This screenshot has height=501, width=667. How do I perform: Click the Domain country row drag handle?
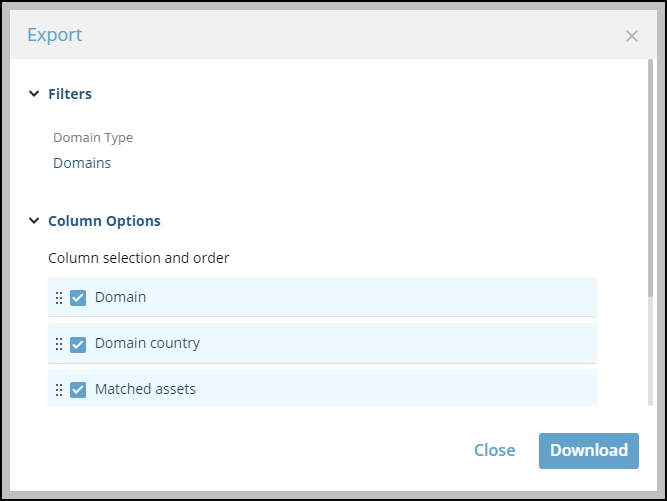58,344
